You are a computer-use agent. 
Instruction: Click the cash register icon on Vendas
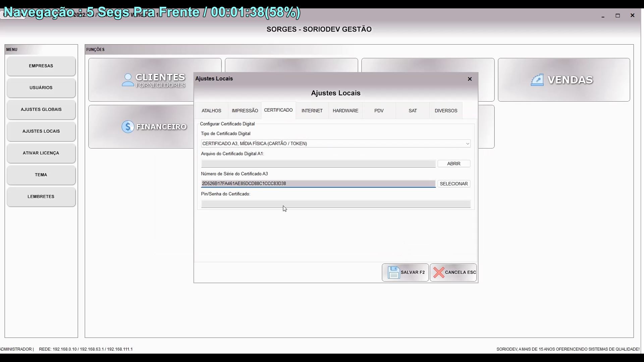[537, 80]
